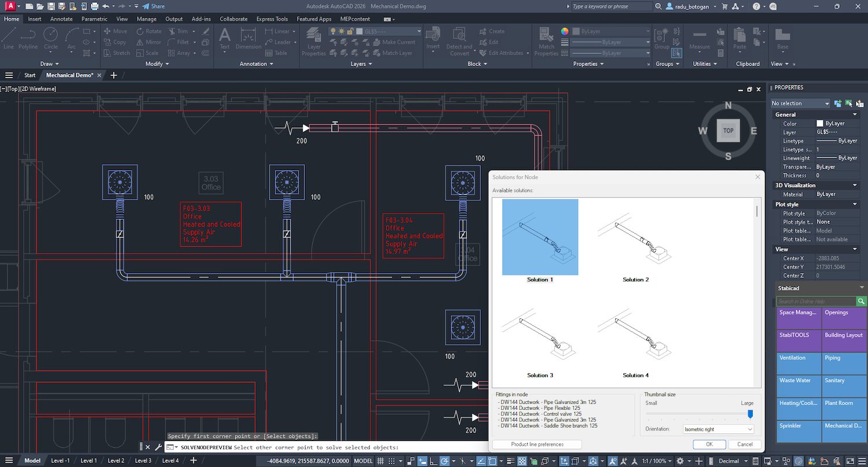868x467 pixels.
Task: Open the MEPcontent menu
Action: pyautogui.click(x=356, y=19)
